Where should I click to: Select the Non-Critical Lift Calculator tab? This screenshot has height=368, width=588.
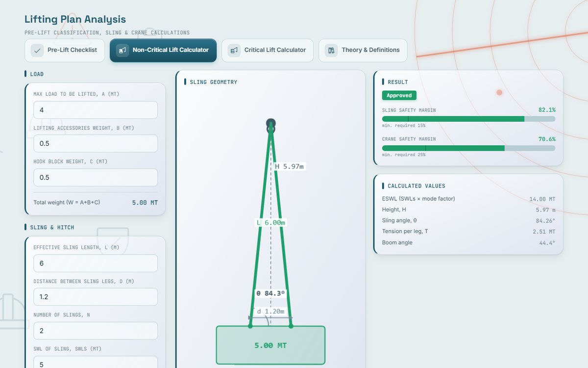tap(163, 51)
